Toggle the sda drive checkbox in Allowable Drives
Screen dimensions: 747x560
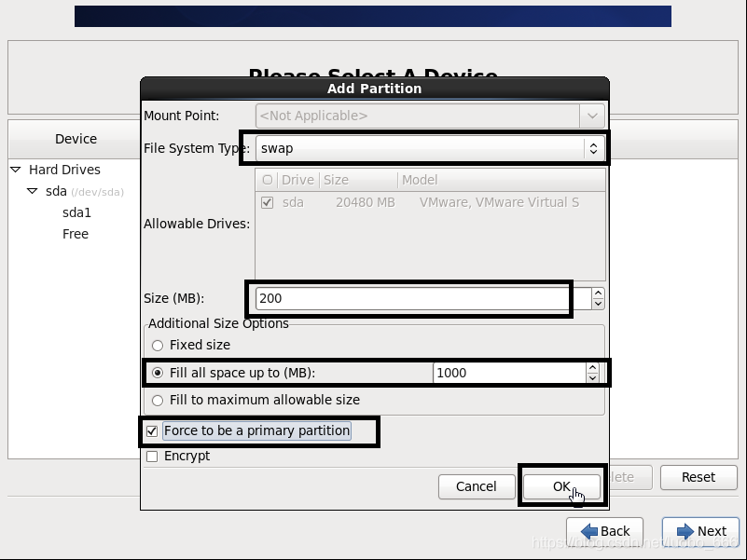(x=268, y=203)
